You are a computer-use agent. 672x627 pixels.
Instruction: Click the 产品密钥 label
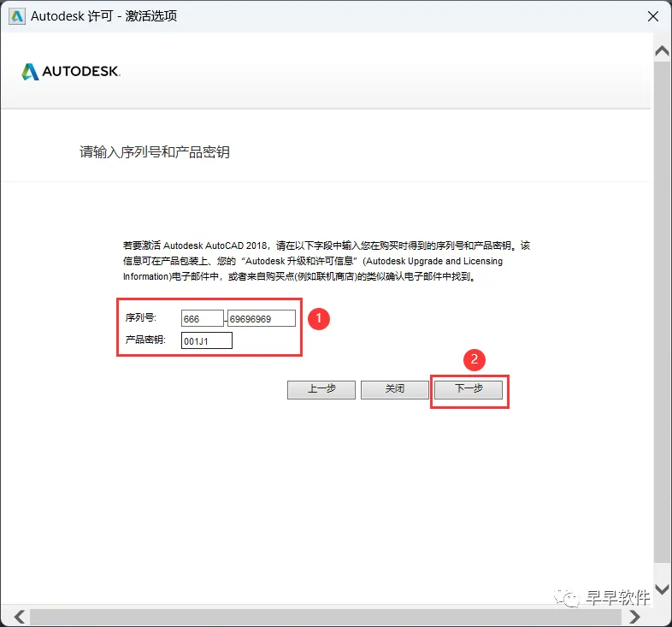(x=145, y=340)
